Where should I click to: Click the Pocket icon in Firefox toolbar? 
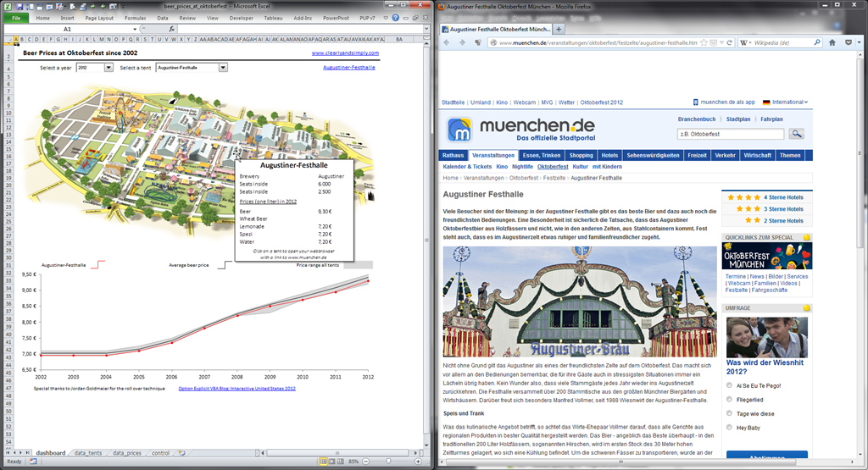point(848,42)
